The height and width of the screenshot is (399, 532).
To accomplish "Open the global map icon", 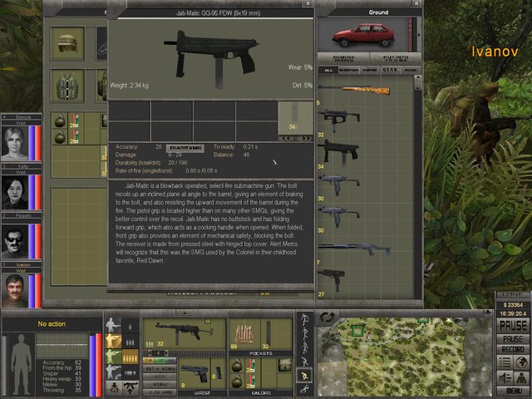I will click(x=521, y=362).
